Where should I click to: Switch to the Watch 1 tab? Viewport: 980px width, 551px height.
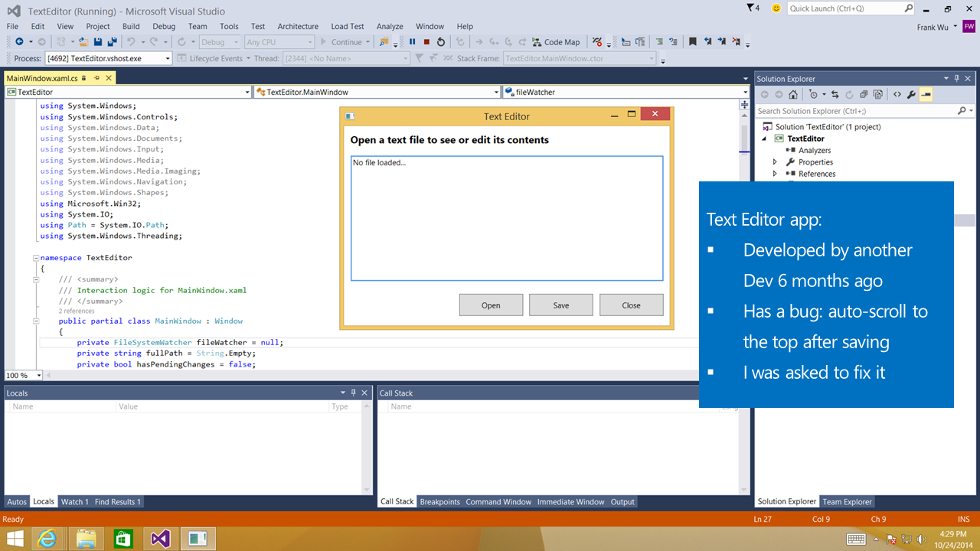(x=74, y=502)
